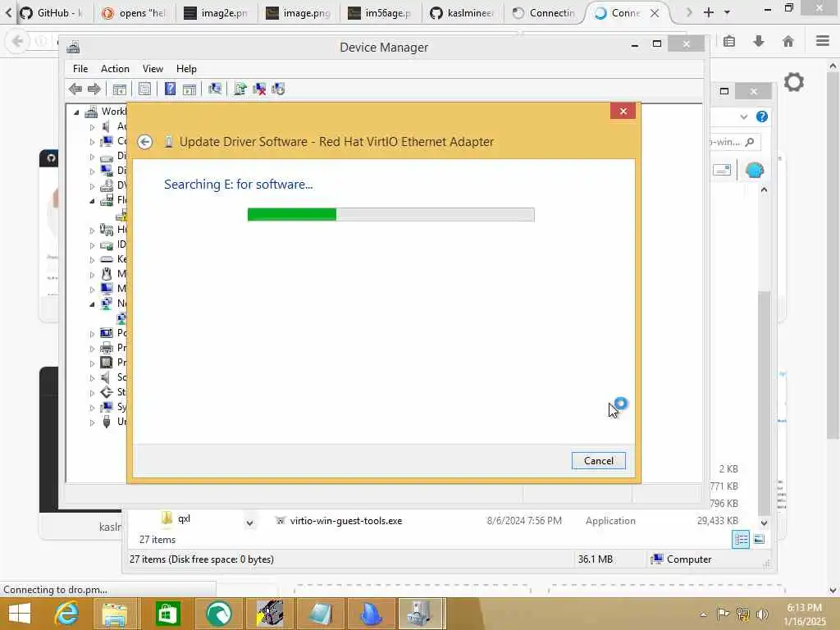The height and width of the screenshot is (630, 840).
Task: Open the Action menu in Device Manager
Action: (x=115, y=69)
